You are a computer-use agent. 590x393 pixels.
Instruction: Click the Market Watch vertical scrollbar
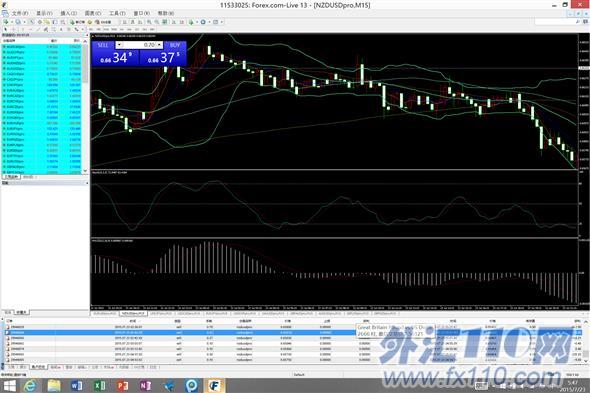[86, 105]
